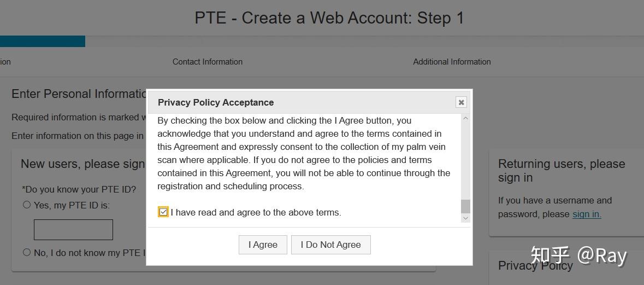
Task: Open the returning users sign in link
Action: click(x=587, y=214)
